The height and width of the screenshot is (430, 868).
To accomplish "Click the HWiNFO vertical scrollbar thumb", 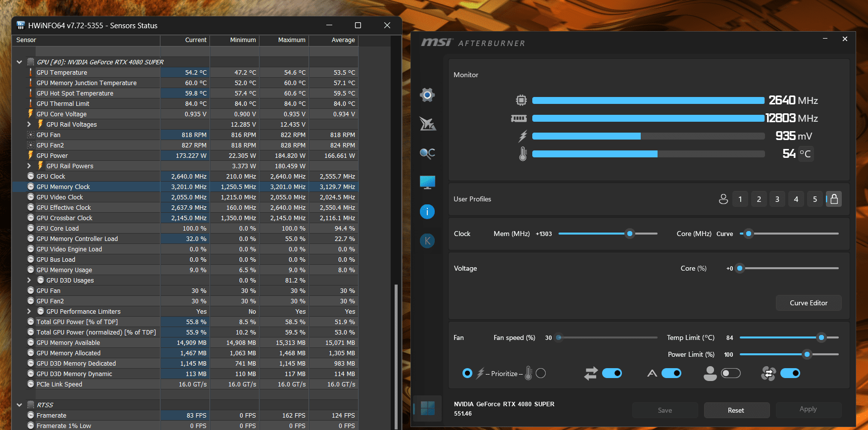I will coord(396,356).
